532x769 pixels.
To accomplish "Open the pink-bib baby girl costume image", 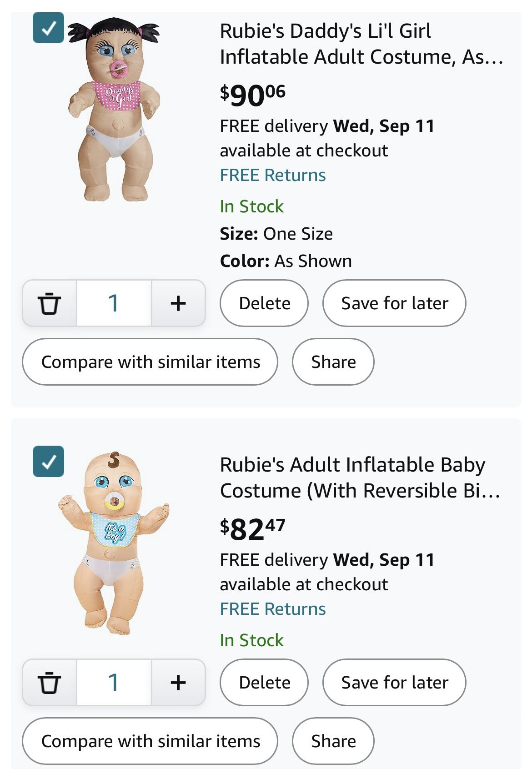I will point(114,109).
